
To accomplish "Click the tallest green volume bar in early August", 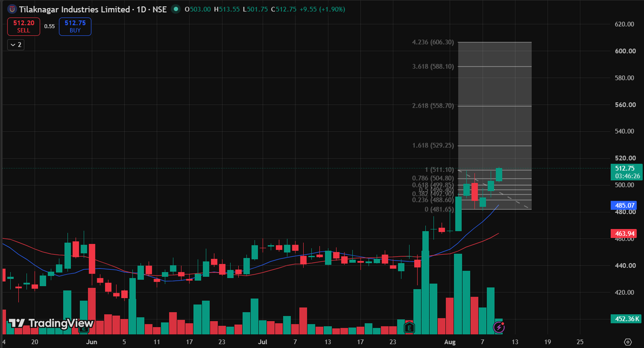I will point(458,294).
